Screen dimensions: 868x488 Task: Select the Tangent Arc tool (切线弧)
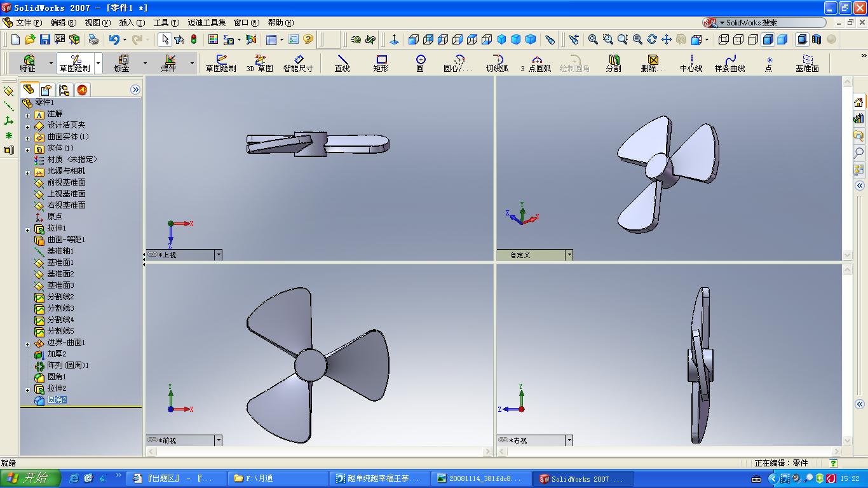coord(498,64)
